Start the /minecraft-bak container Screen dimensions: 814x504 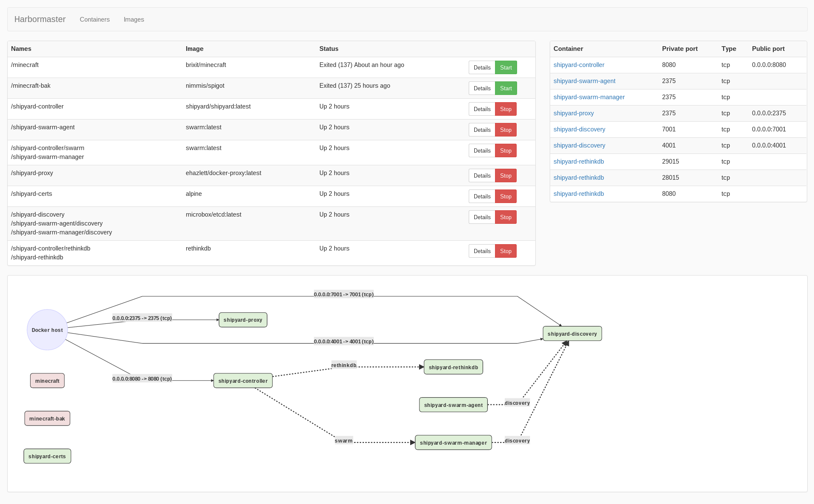506,88
